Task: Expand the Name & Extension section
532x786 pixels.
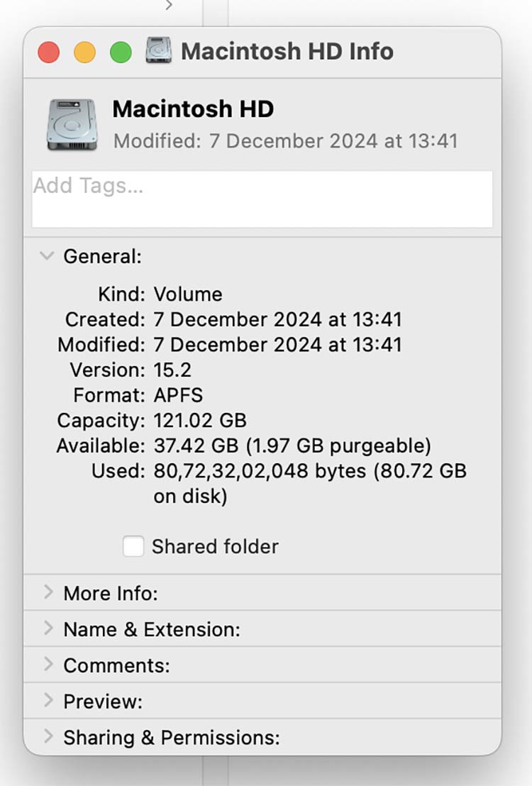Action: tap(47, 629)
